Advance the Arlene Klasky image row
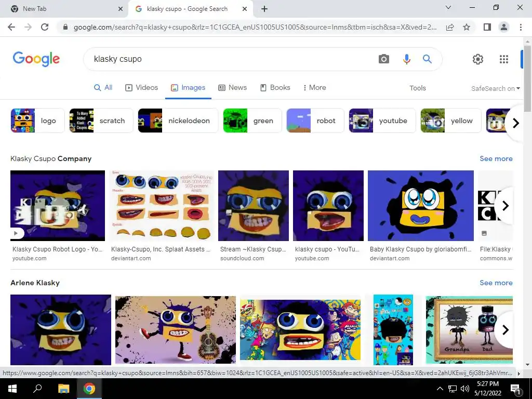Viewport: 532px width, 399px height. coord(505,330)
